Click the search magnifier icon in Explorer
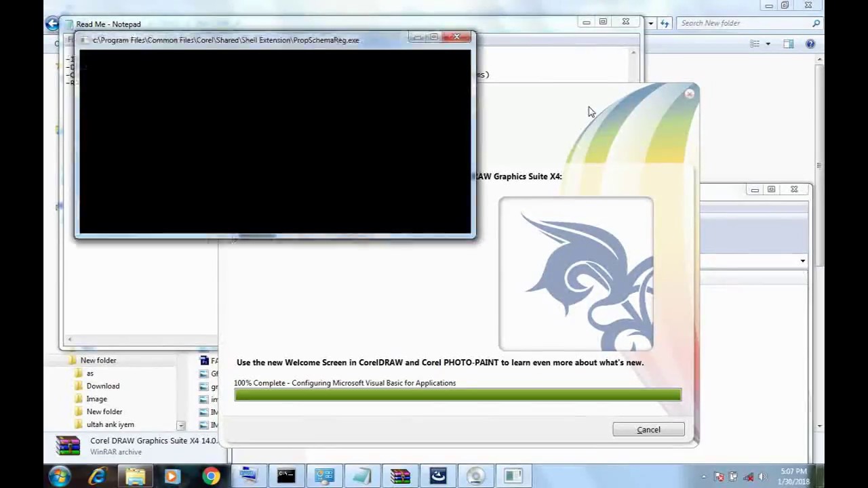This screenshot has width=868, height=488. pos(816,23)
